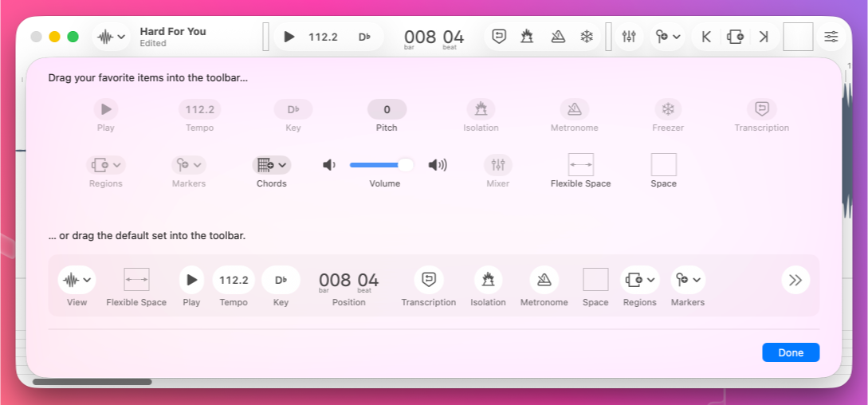Toggle the Isolation icon in the top toolbar
This screenshot has height=405, width=868.
(527, 37)
